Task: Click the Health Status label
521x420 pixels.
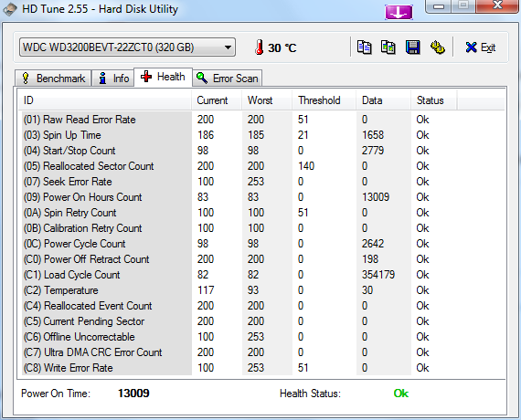Action: (311, 394)
